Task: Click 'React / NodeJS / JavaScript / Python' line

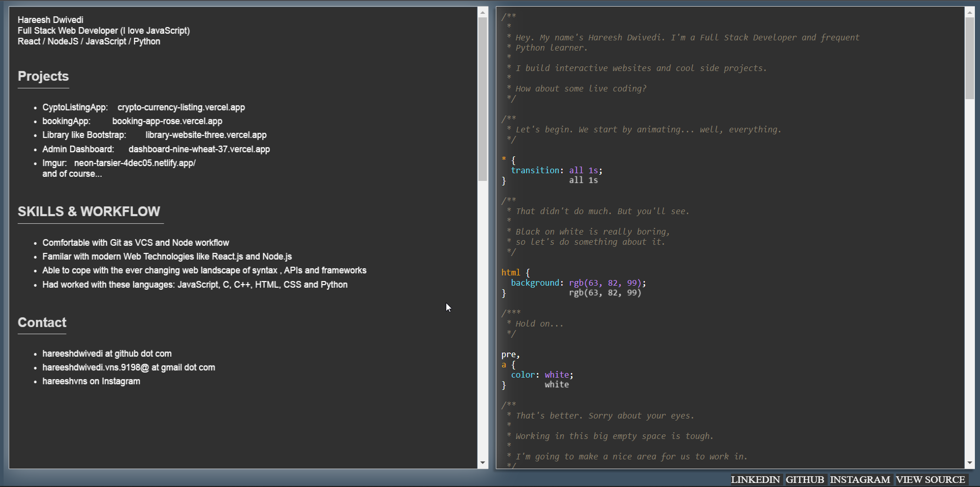Action: [89, 41]
